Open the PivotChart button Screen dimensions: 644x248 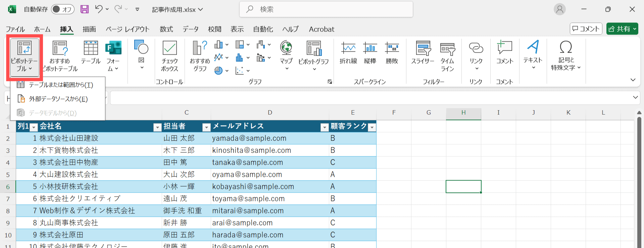[314, 56]
